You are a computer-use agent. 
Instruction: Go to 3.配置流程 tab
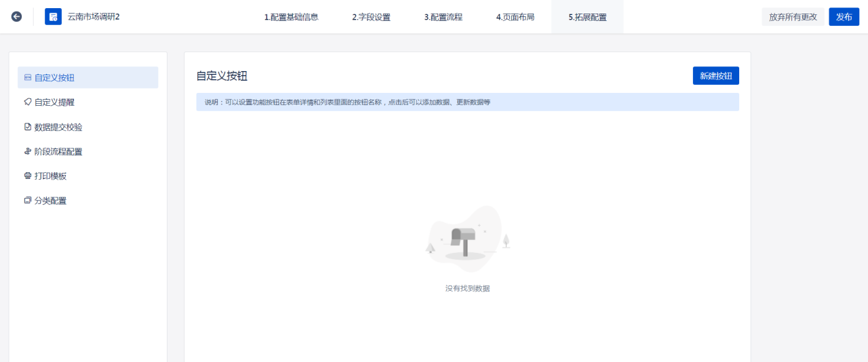[x=443, y=17]
